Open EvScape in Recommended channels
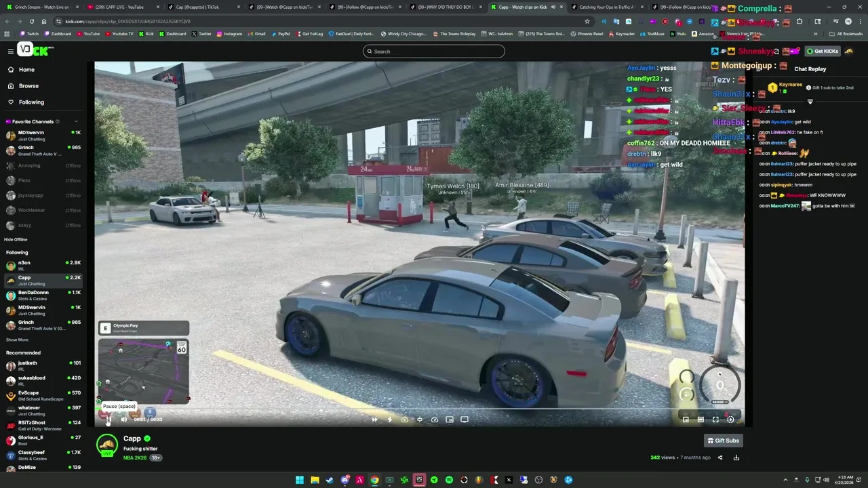This screenshot has width=868, height=488. (x=43, y=396)
